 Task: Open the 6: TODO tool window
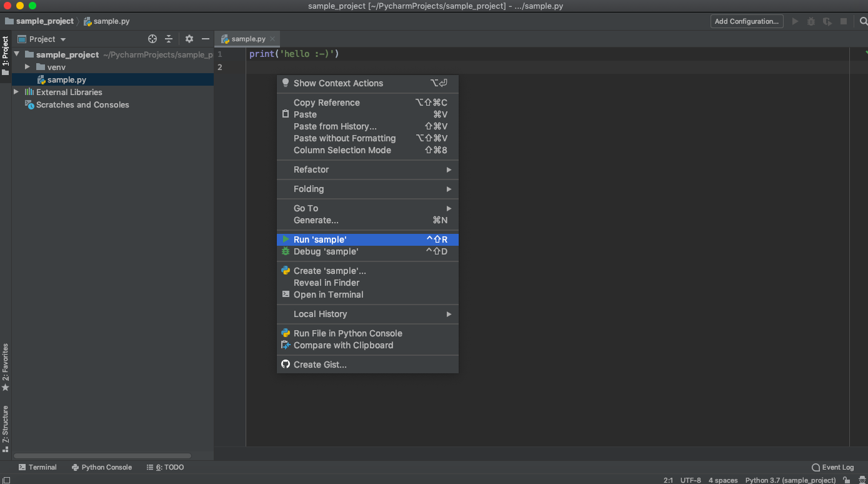point(165,467)
